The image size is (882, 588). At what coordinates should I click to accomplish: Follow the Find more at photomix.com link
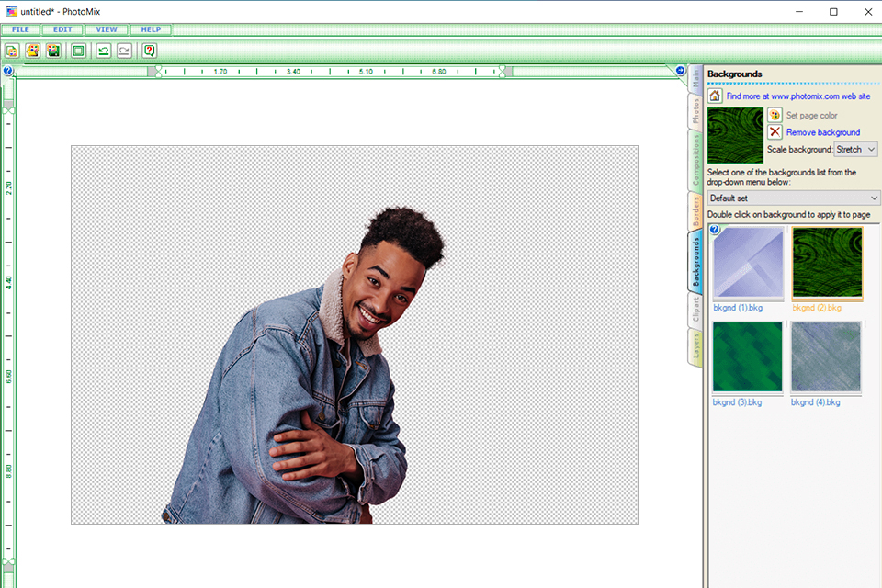pos(797,96)
